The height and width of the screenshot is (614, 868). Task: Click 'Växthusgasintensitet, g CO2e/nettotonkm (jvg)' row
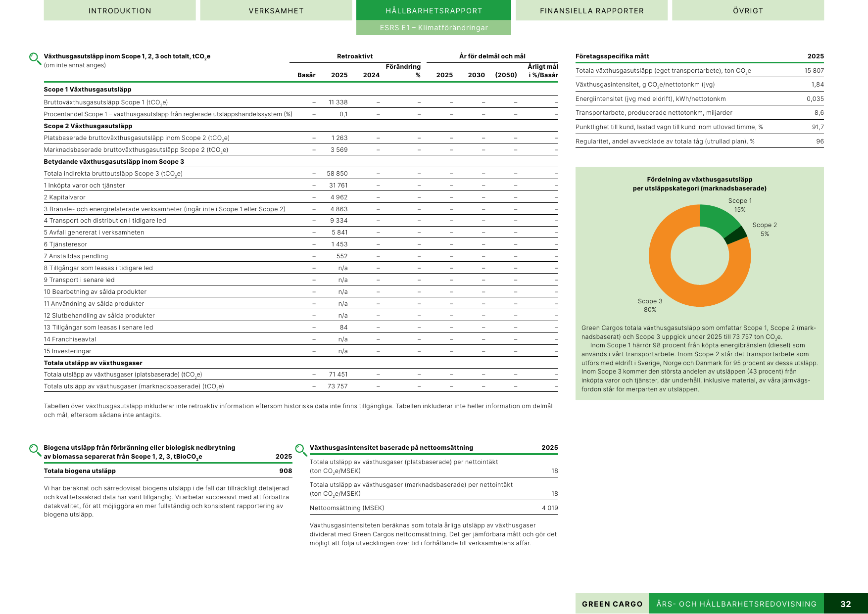point(700,85)
